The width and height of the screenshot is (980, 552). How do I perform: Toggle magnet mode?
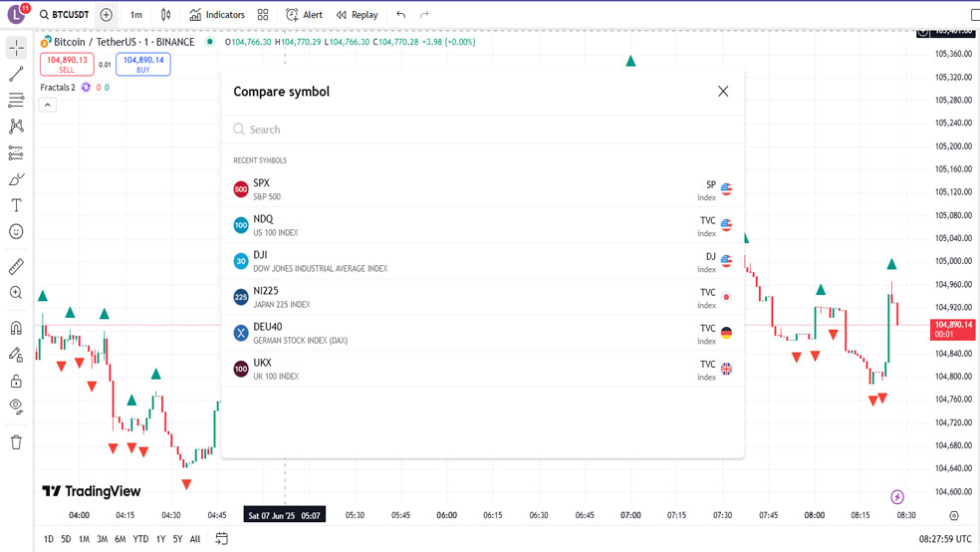(x=16, y=328)
